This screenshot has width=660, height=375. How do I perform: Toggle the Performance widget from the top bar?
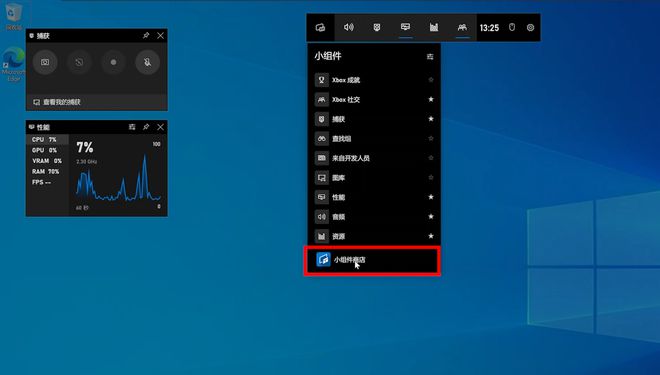(x=405, y=27)
